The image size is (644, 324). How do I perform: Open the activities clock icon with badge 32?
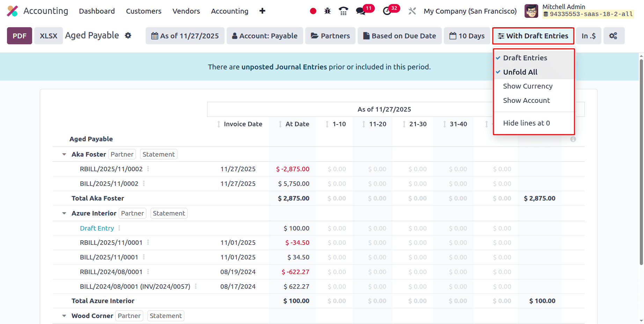(x=387, y=11)
